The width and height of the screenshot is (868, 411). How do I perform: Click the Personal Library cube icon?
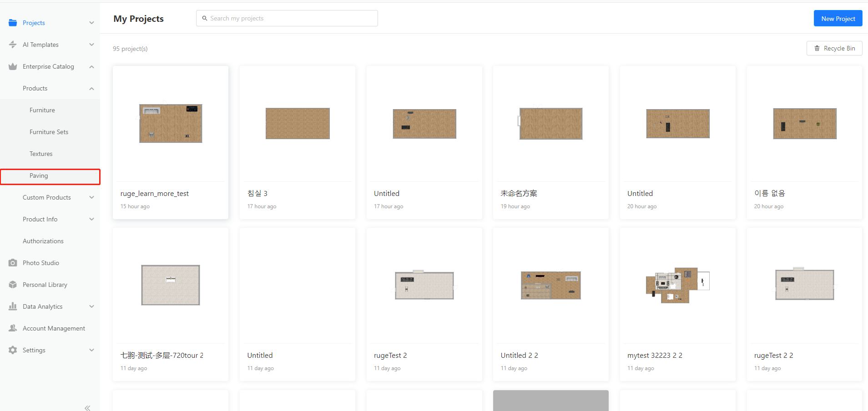13,285
